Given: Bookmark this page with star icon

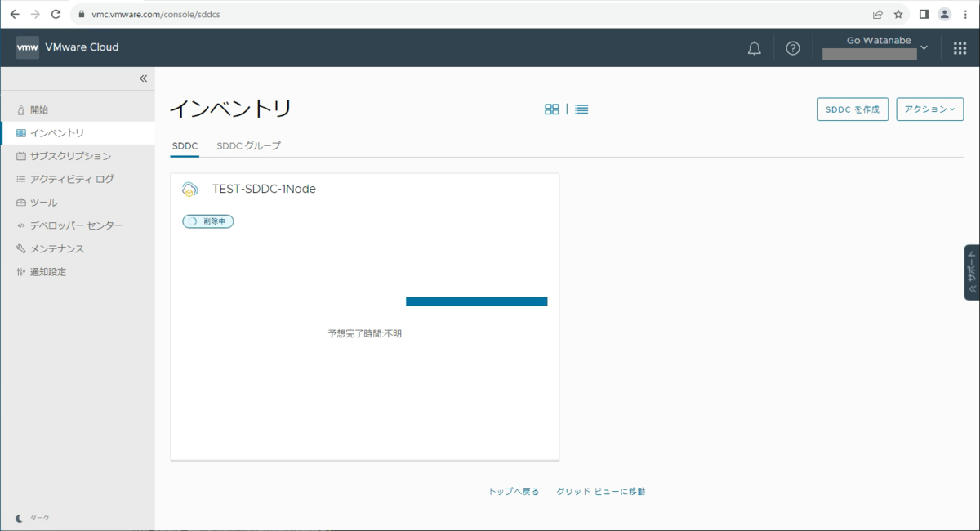Looking at the screenshot, I should pos(898,14).
